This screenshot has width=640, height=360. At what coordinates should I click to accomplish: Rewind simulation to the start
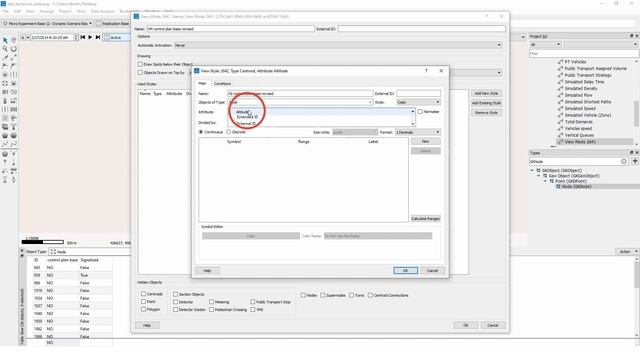click(x=83, y=37)
